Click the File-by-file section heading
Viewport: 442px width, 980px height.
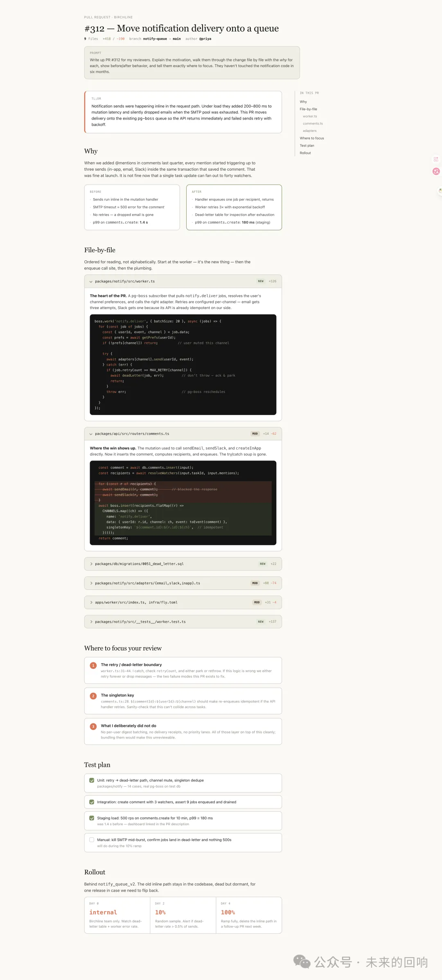coord(100,250)
